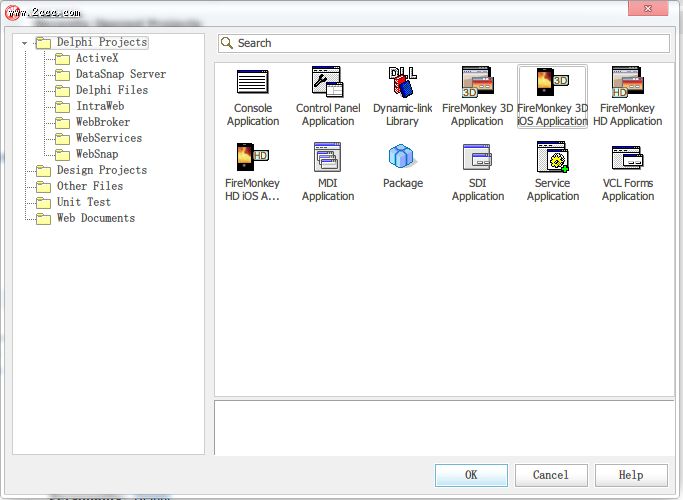Open the Other Files folder
This screenshot has height=500, width=683.
pyautogui.click(x=79, y=186)
